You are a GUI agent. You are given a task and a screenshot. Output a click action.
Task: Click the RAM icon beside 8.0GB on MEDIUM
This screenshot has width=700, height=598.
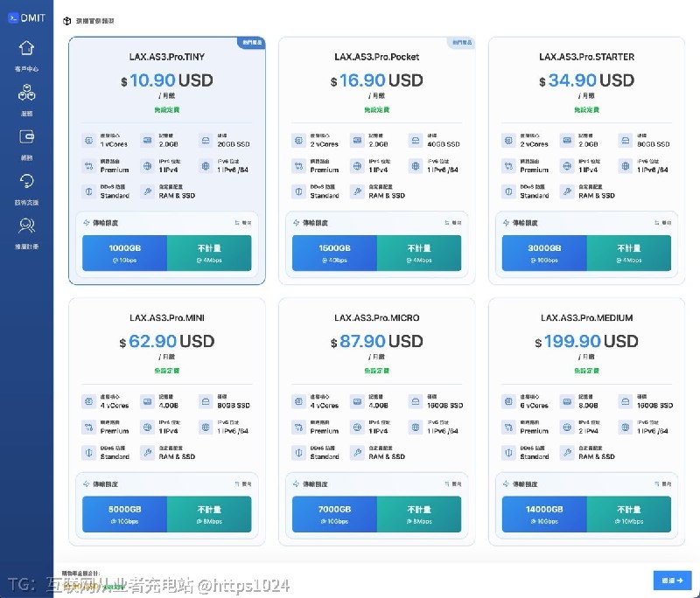567,401
